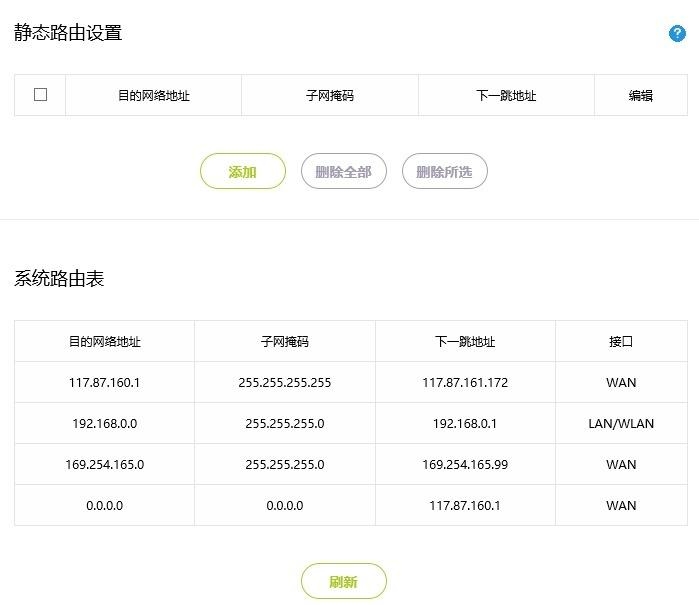Click 接口 column header in system route table

(621, 342)
